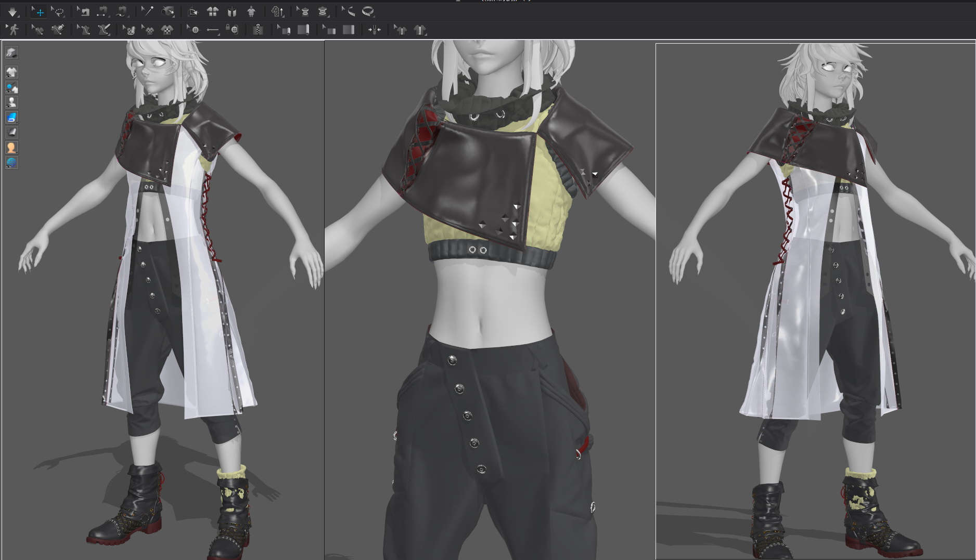Click the Buttonhole lock tool icon
Viewport: 976px width, 560px height.
233,30
